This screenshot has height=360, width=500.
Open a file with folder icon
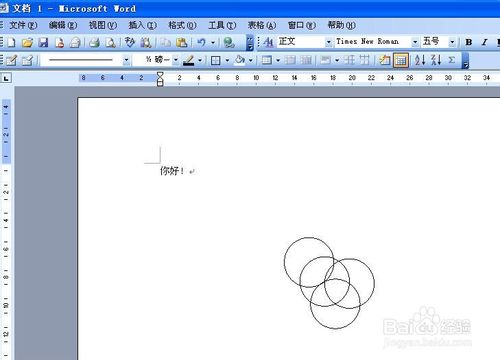point(27,42)
